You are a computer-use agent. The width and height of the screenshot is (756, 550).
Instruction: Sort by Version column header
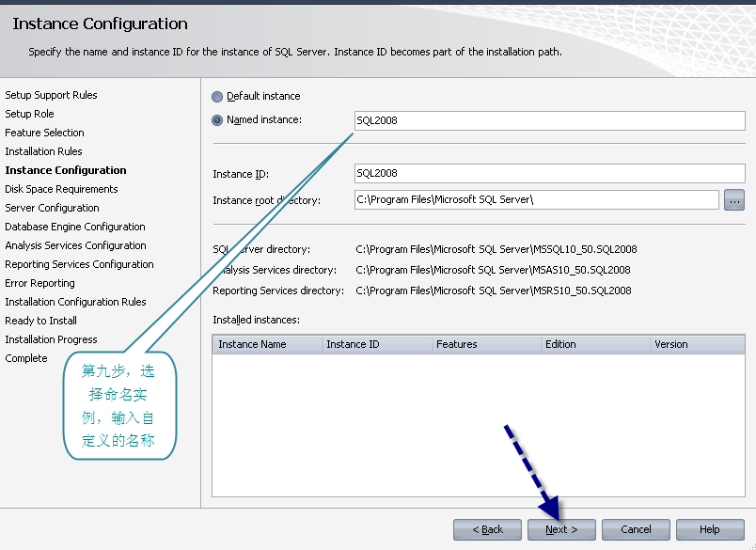click(x=697, y=344)
